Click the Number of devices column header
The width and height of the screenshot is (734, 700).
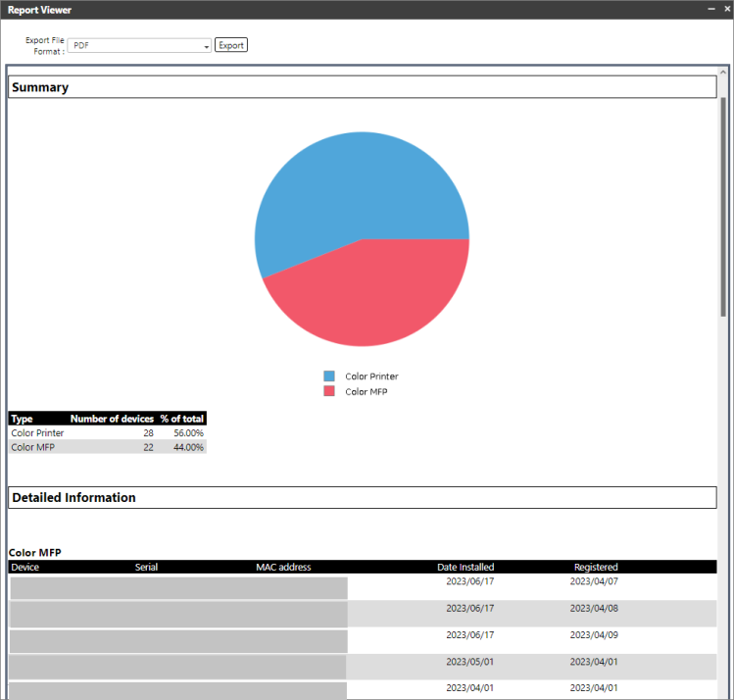[x=112, y=419]
